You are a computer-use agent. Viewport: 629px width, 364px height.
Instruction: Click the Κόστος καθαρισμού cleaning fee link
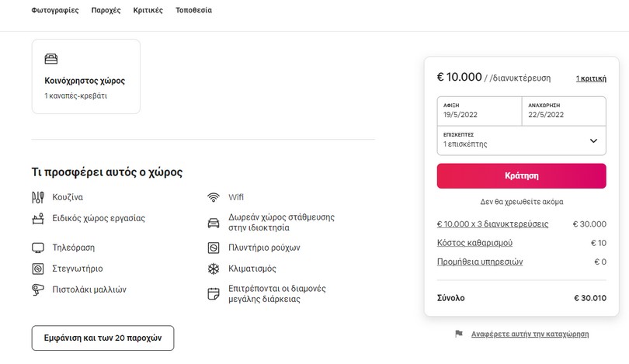474,243
